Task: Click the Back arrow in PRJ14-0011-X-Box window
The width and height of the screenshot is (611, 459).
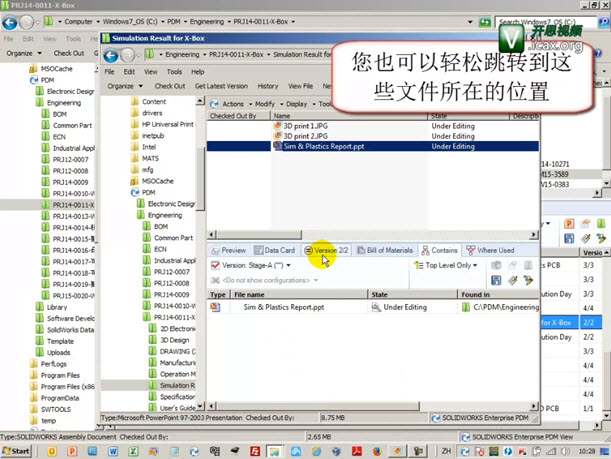Action: tap(10, 23)
